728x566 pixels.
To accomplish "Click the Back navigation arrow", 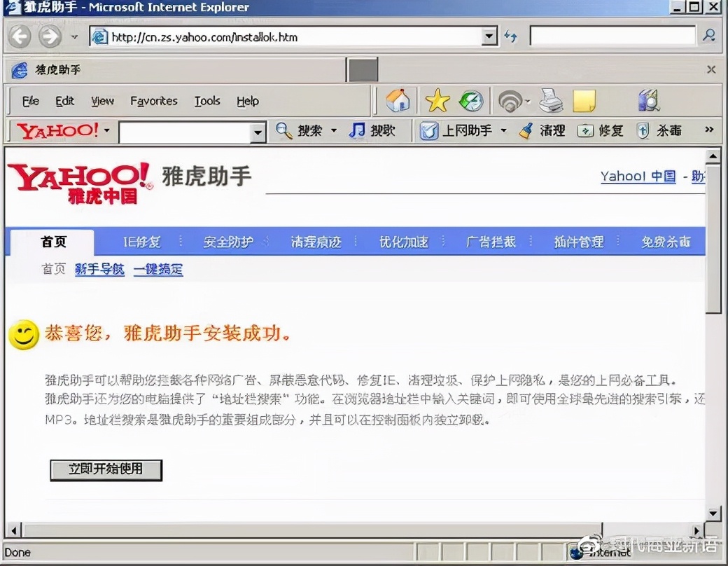I will [x=19, y=36].
